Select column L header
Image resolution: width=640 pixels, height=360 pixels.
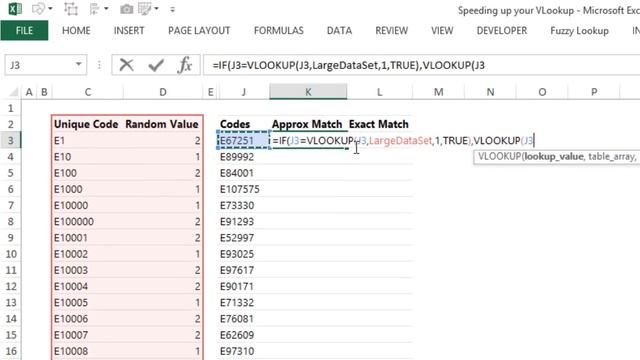pos(380,92)
